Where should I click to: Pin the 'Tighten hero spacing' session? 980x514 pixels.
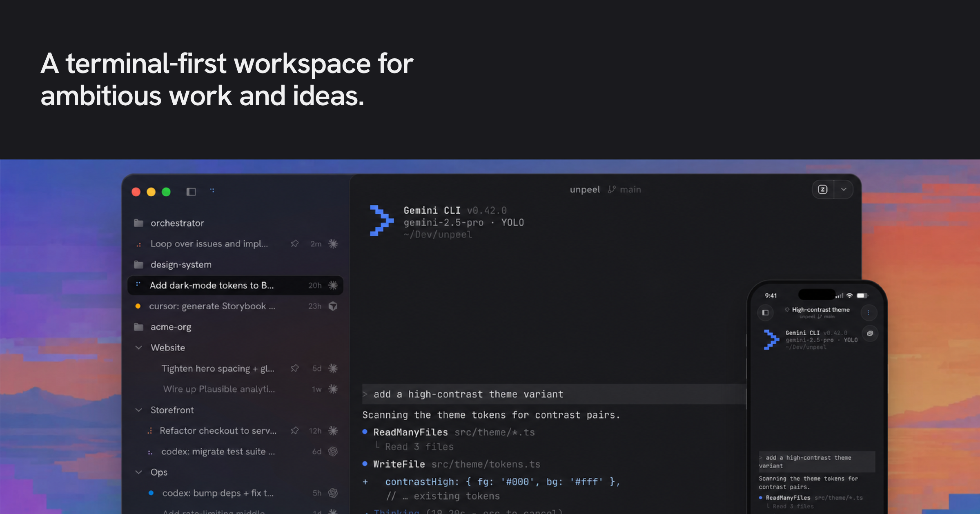[x=295, y=368]
